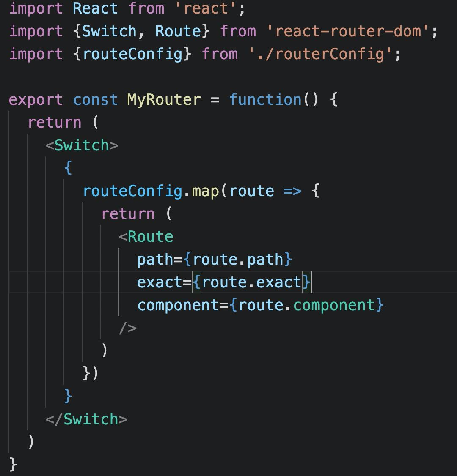Click the './routerConfig' path string

click(x=321, y=55)
